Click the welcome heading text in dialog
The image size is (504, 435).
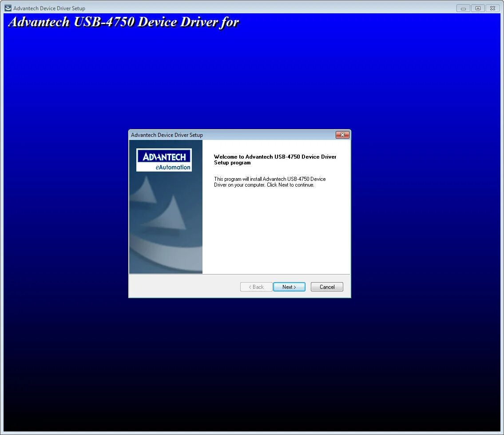pos(275,160)
